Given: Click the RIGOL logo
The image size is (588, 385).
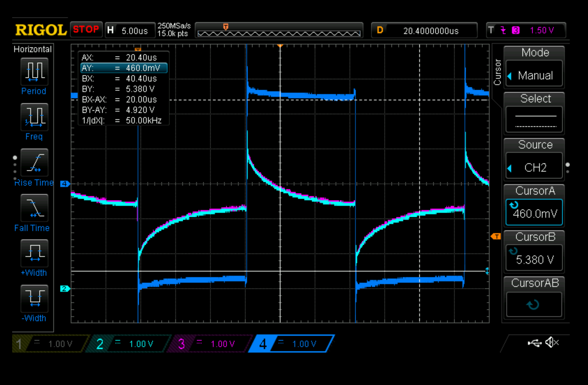Looking at the screenshot, I should 41,30.
